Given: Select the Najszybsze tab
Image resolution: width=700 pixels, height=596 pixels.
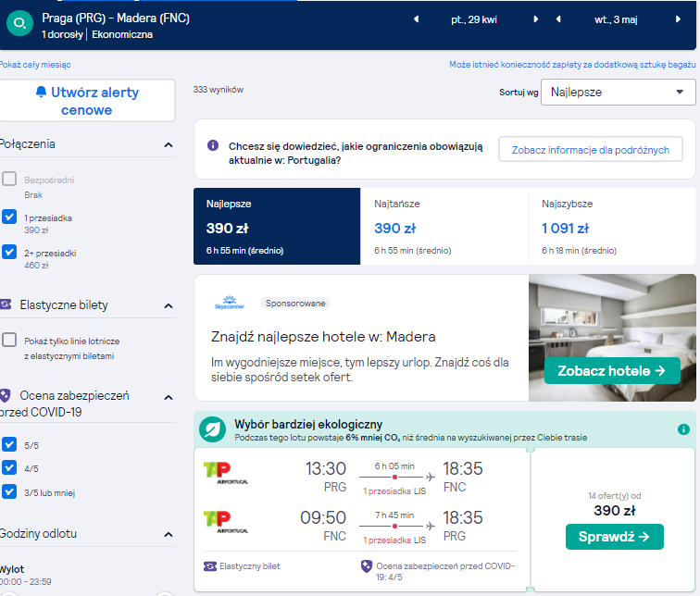Looking at the screenshot, I should click(612, 226).
